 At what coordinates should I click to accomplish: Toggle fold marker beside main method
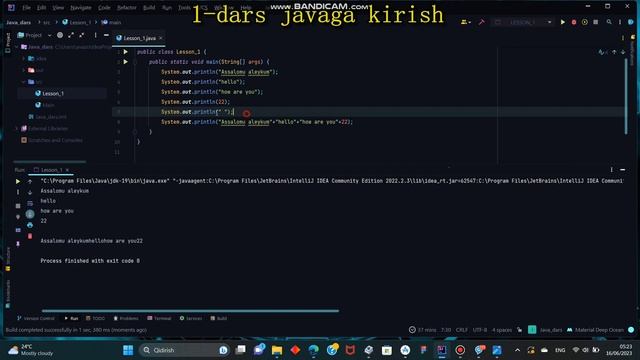135,62
